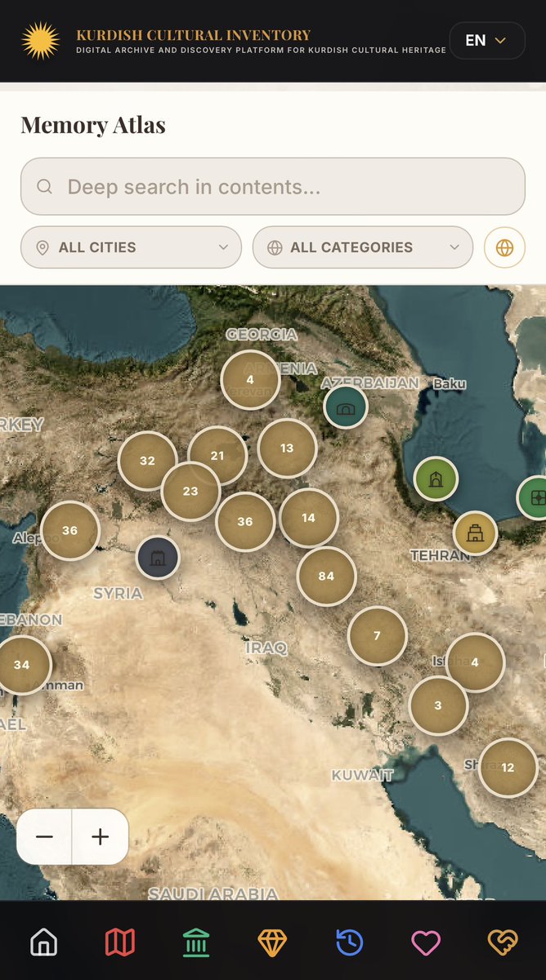The width and height of the screenshot is (546, 980).
Task: Open the 4 cluster over Armenia
Action: tap(250, 380)
